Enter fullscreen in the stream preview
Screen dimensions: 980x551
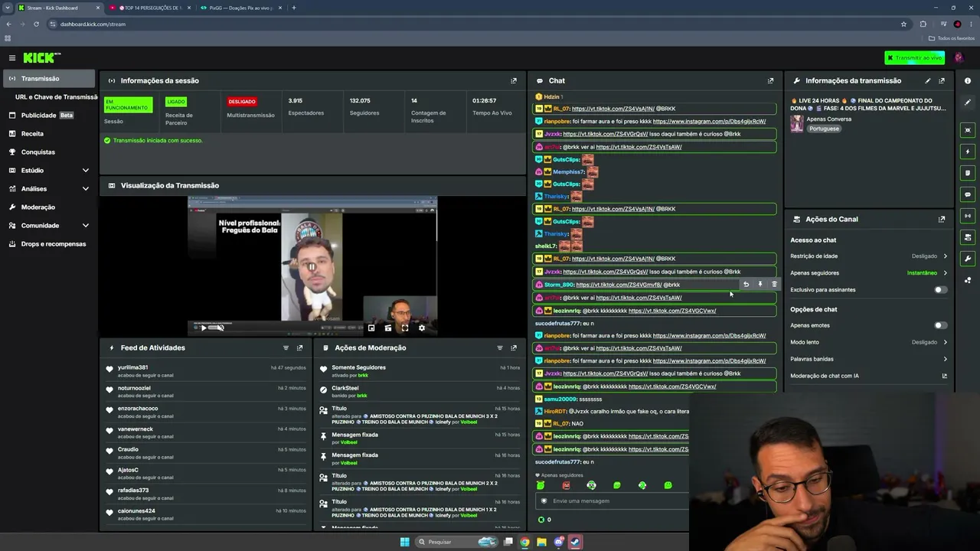(x=405, y=328)
